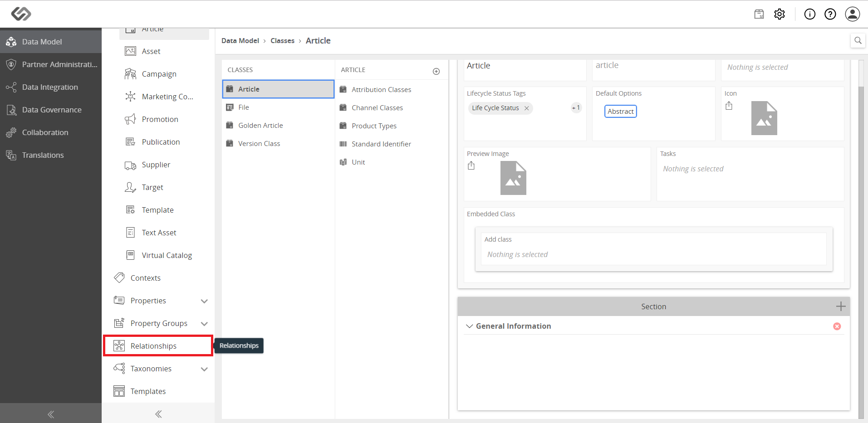The width and height of the screenshot is (868, 423).
Task: Upload a Preview Image via share icon
Action: pos(471,165)
